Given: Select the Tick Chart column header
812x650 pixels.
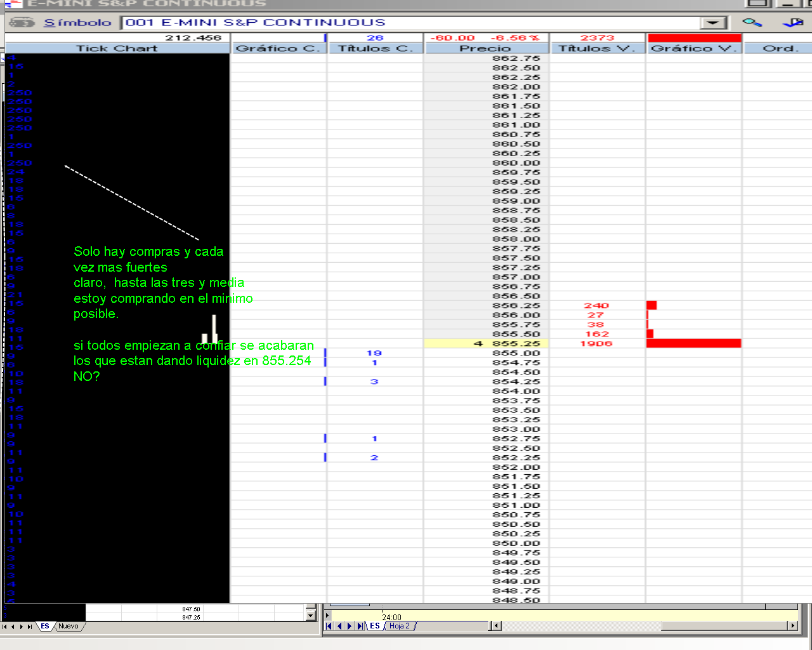Looking at the screenshot, I should click(117, 48).
